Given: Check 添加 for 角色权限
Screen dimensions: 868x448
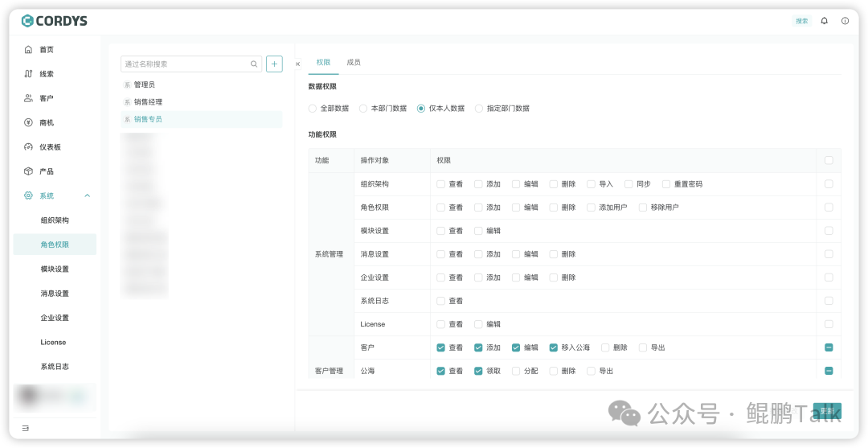Looking at the screenshot, I should [478, 208].
